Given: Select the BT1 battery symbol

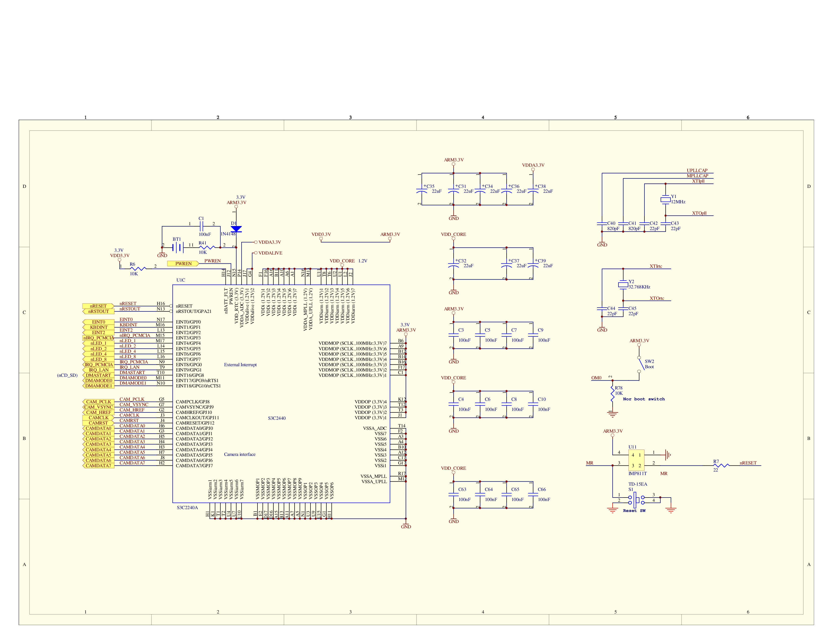Looking at the screenshot, I should [x=178, y=247].
